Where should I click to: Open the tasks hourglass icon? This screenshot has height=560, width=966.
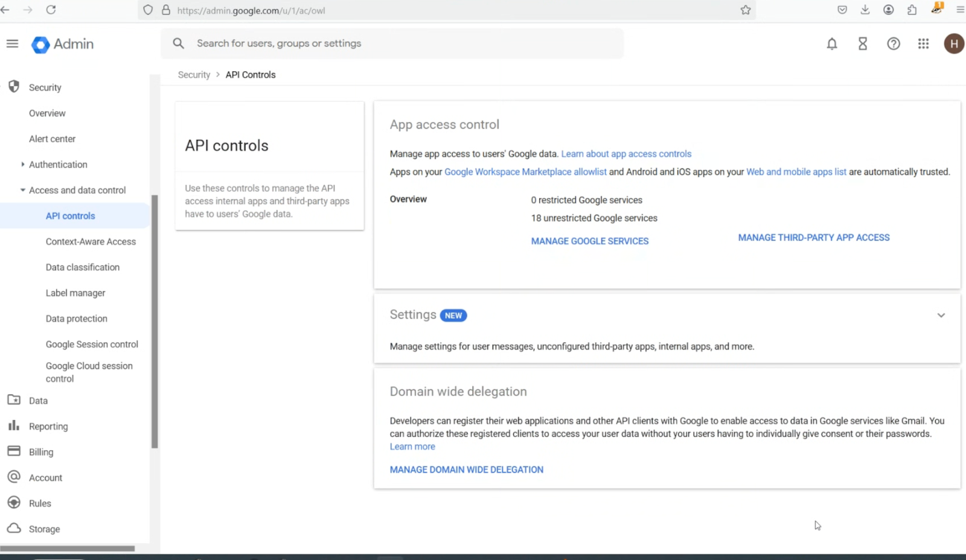[x=863, y=43]
